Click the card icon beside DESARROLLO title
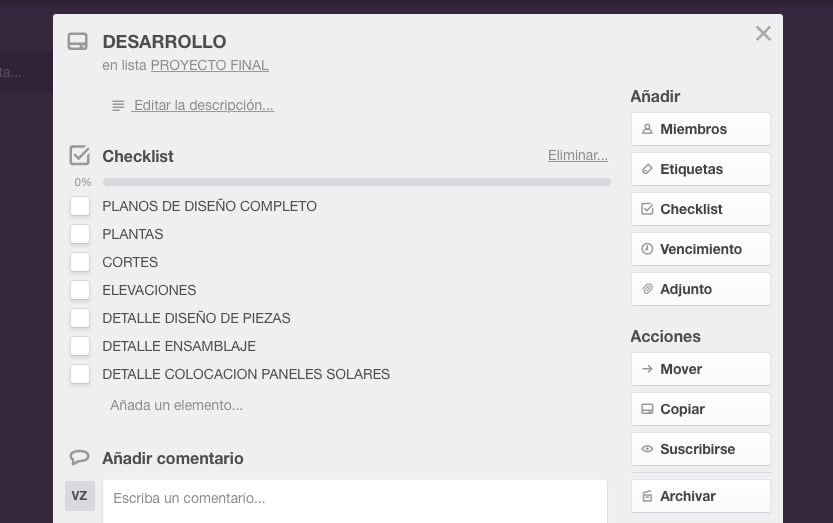 [78, 42]
